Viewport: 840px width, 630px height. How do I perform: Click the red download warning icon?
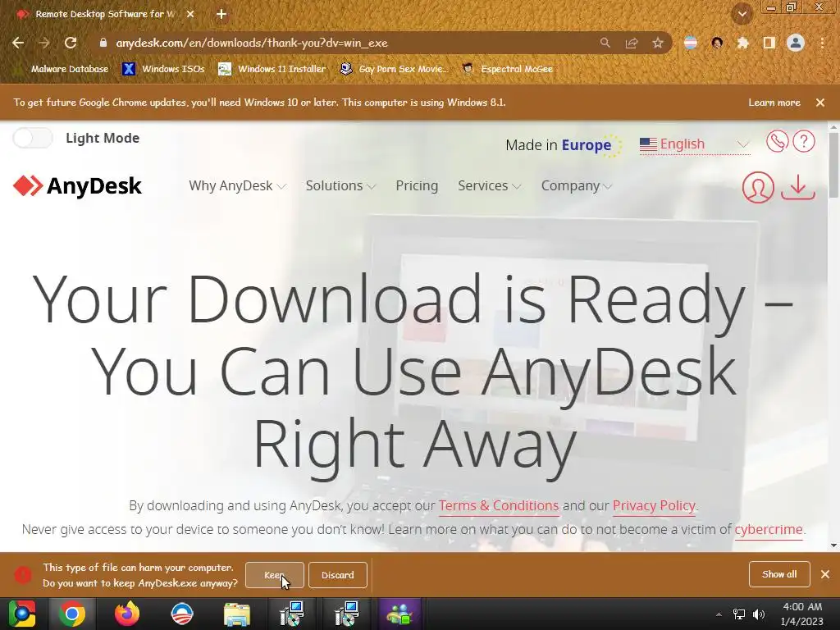coord(22,575)
